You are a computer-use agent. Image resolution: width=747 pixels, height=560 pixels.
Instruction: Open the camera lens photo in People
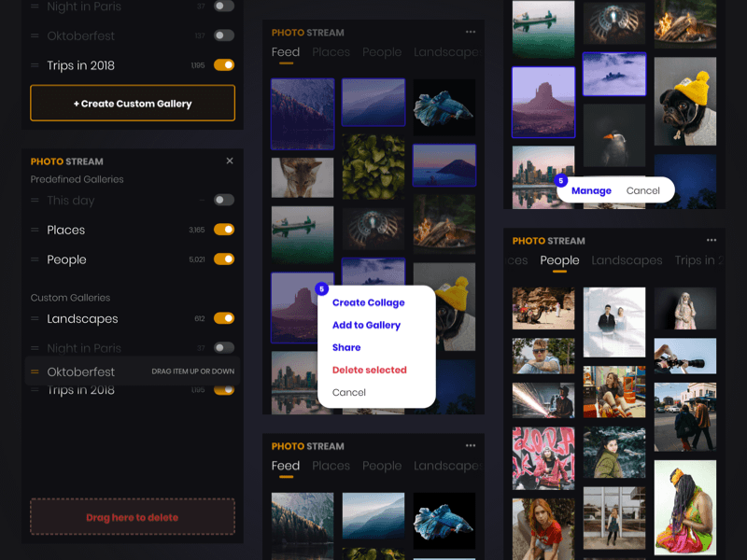[x=685, y=356]
